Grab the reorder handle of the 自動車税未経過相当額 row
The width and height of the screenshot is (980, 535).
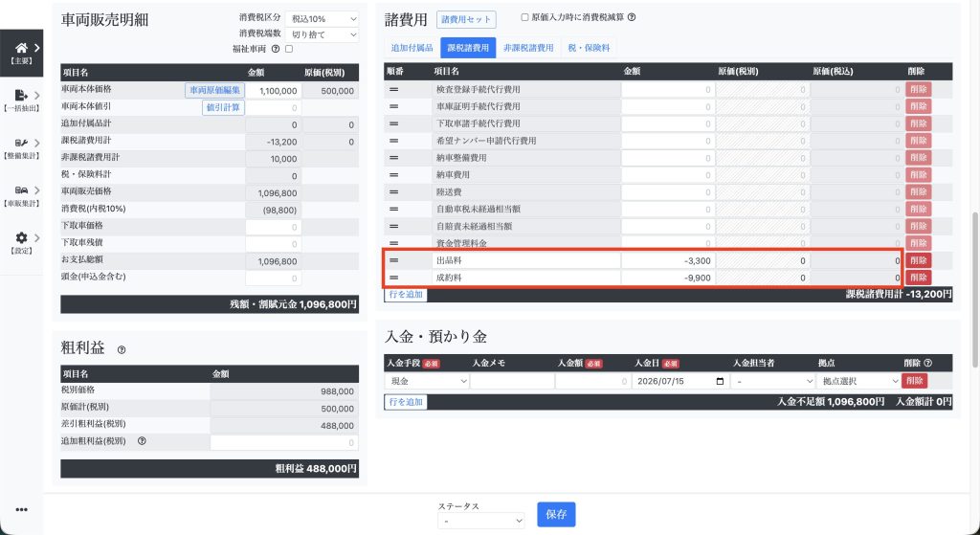(x=393, y=210)
